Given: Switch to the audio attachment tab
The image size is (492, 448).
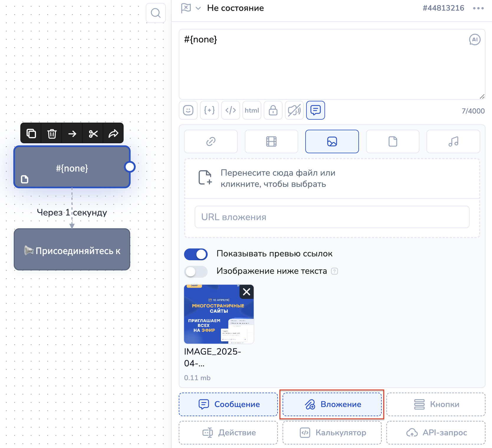Looking at the screenshot, I should pos(453,141).
